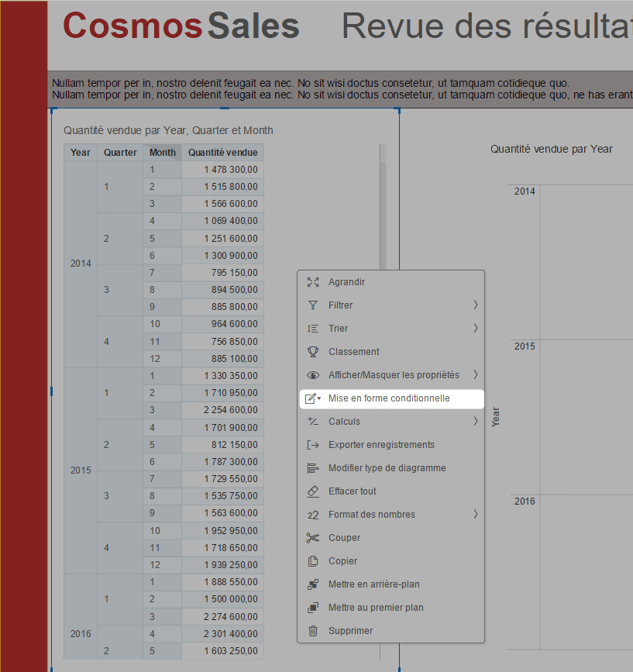Expand the Trier submenu arrow

coord(476,328)
